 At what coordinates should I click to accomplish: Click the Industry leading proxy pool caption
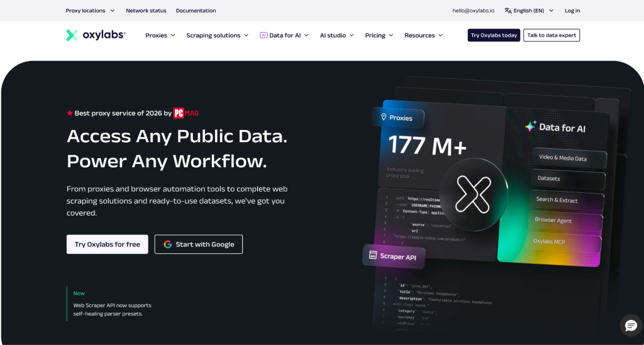tap(405, 173)
